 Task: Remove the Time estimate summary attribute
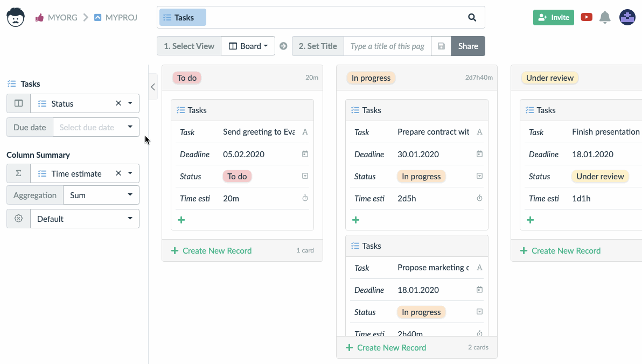coord(118,173)
